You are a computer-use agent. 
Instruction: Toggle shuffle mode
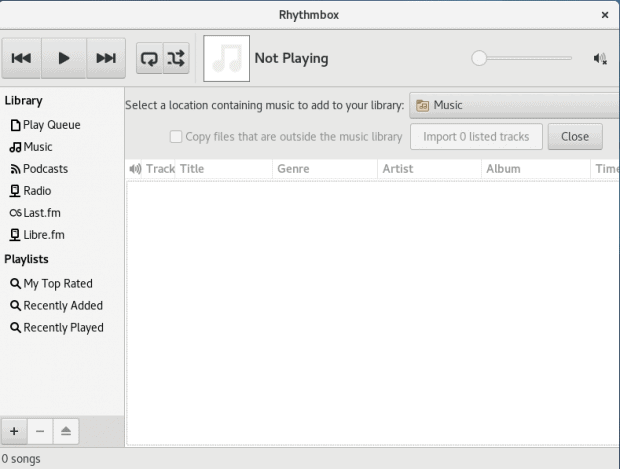tap(176, 59)
